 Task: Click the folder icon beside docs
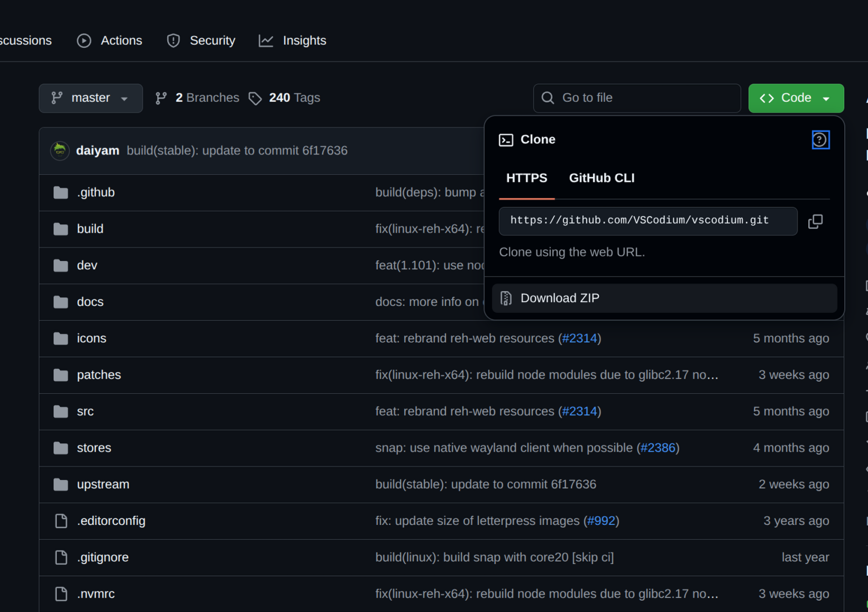tap(61, 302)
